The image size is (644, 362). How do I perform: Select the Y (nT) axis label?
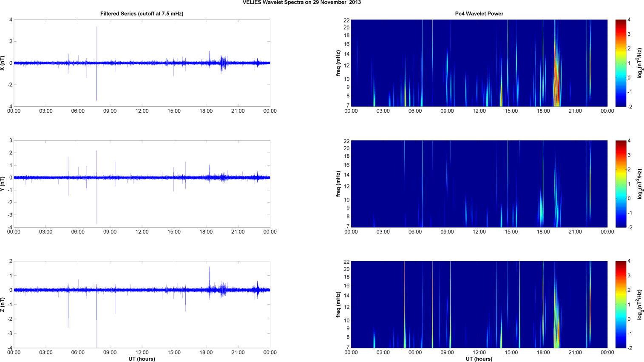[x=3, y=184]
